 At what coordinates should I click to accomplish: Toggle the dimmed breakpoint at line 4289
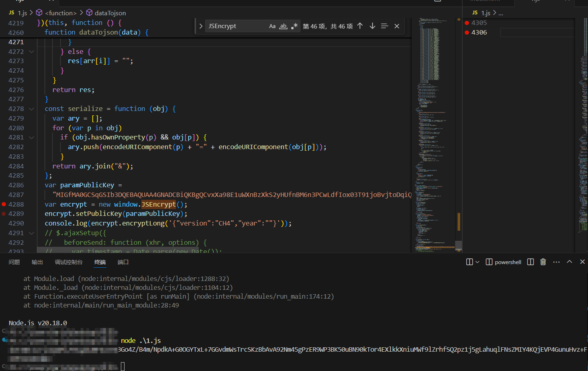(x=4, y=214)
